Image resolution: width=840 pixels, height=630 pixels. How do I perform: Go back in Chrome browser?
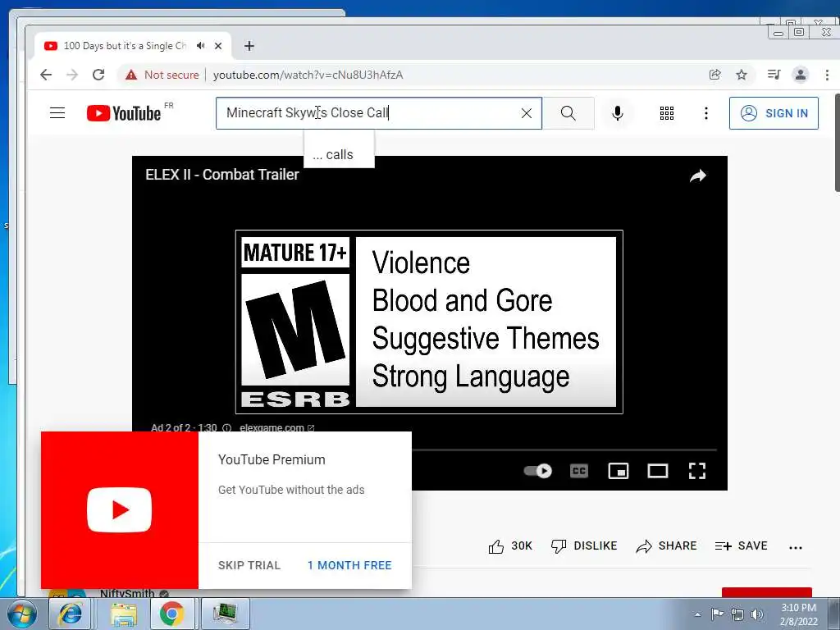click(46, 75)
